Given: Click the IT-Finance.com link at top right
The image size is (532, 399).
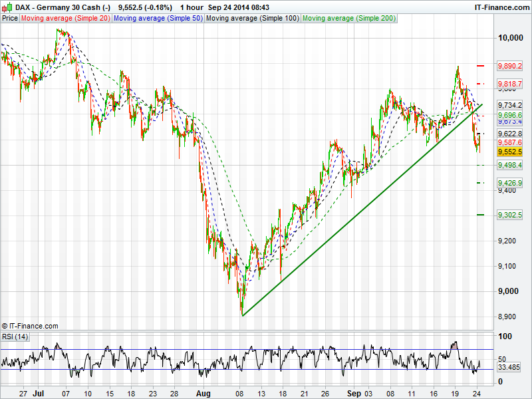Looking at the screenshot, I should 501,7.
